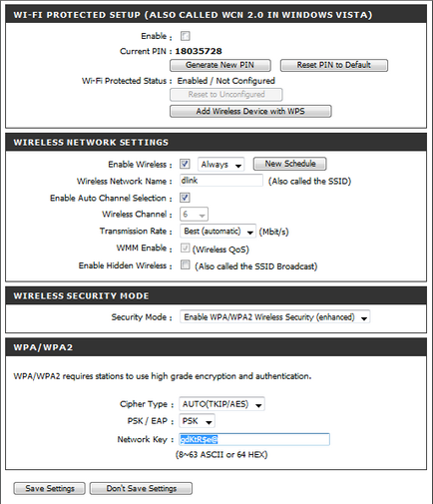Click the (8~63 ASCII or 64 HEX) hint
This screenshot has width=433, height=504.
[221, 455]
